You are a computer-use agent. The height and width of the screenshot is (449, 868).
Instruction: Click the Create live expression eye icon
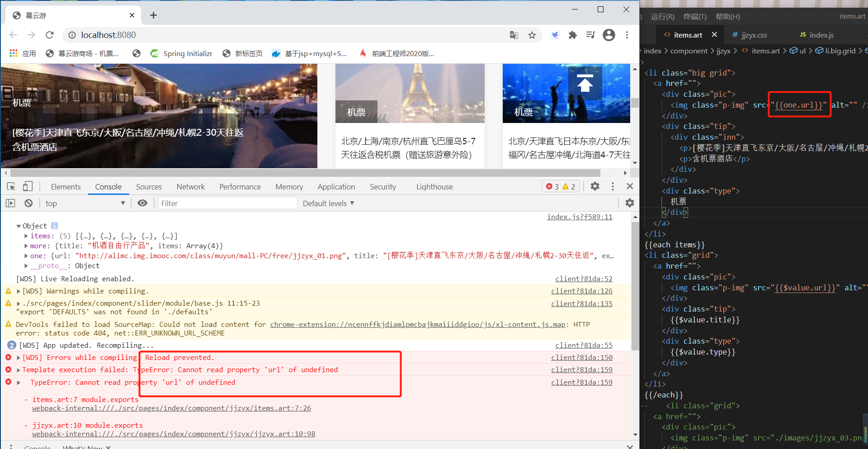pyautogui.click(x=143, y=203)
